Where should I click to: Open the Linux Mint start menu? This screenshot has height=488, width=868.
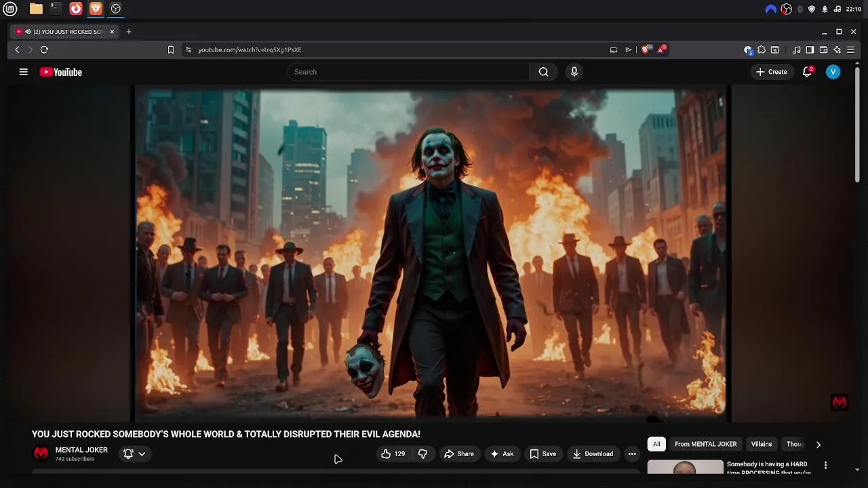click(10, 9)
